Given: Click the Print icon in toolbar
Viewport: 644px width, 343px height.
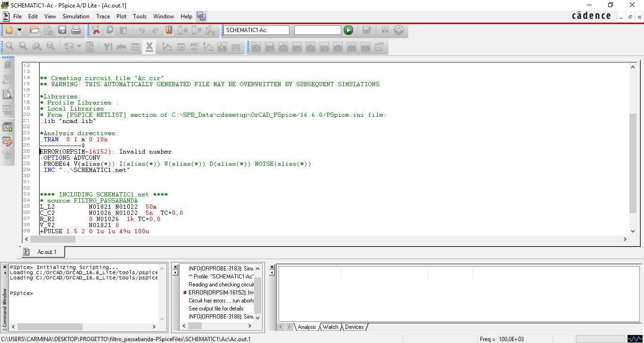Looking at the screenshot, I should [x=75, y=30].
